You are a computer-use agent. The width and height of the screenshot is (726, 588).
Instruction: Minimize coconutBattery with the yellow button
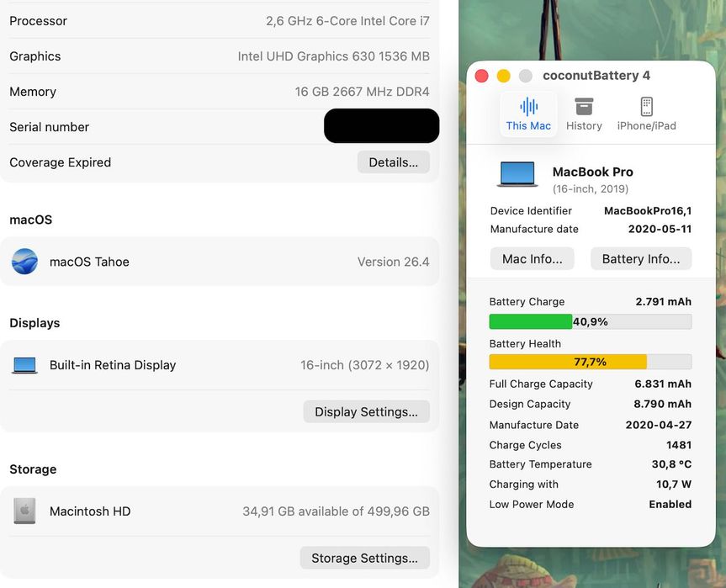point(503,76)
